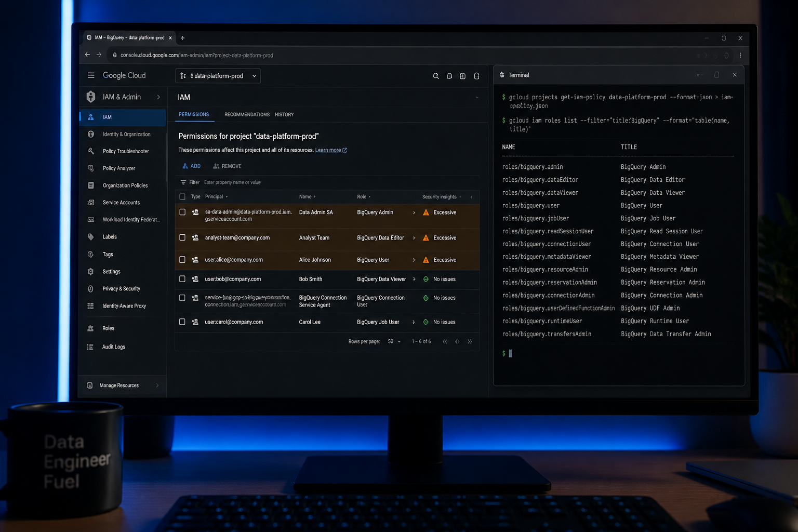Click the filter icon above the table
The image size is (798, 532).
pyautogui.click(x=183, y=182)
